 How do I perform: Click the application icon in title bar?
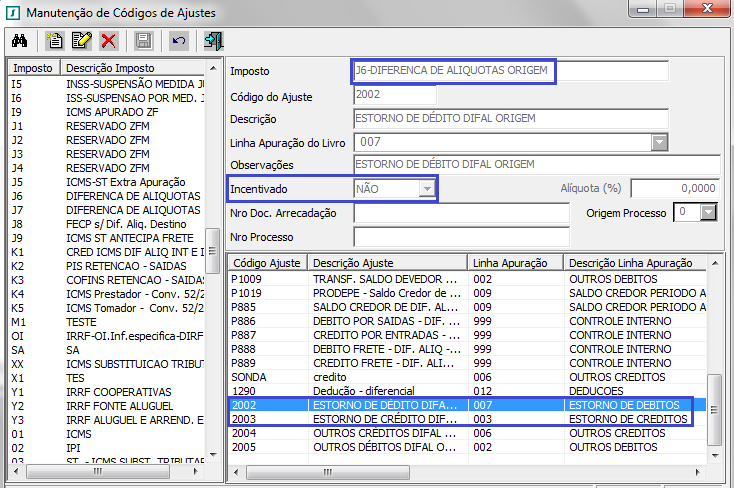[12, 12]
